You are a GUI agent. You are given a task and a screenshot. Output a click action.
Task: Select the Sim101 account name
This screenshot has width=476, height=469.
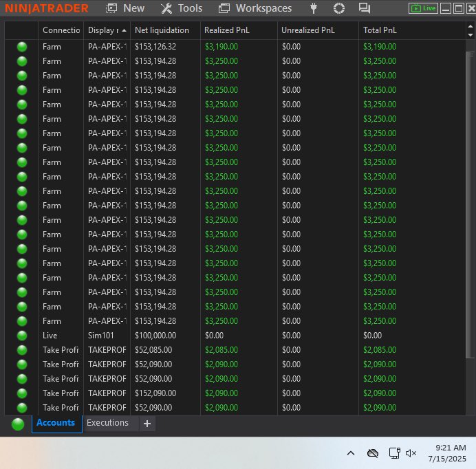[101, 336]
